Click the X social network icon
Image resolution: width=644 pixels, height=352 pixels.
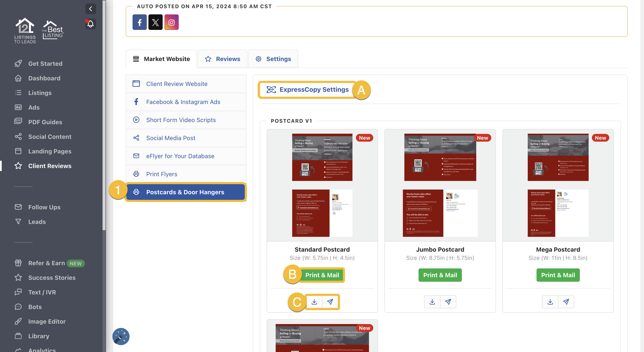[x=156, y=22]
